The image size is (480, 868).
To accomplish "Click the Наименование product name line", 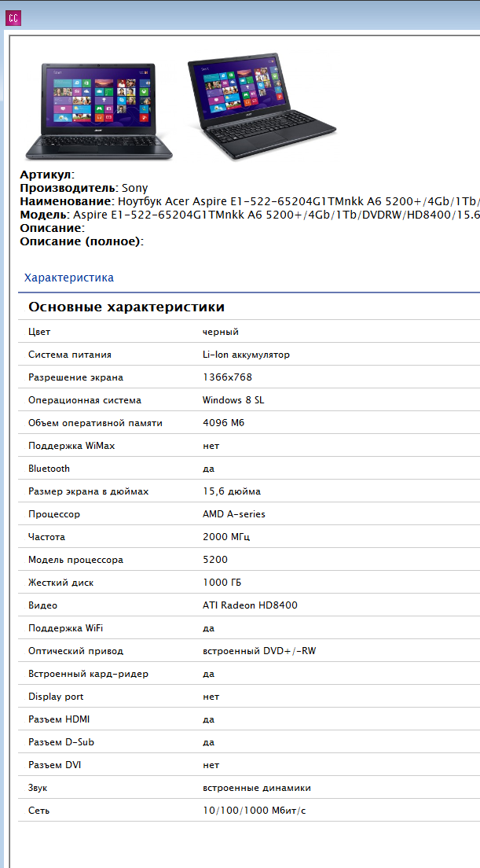I will pyautogui.click(x=250, y=201).
